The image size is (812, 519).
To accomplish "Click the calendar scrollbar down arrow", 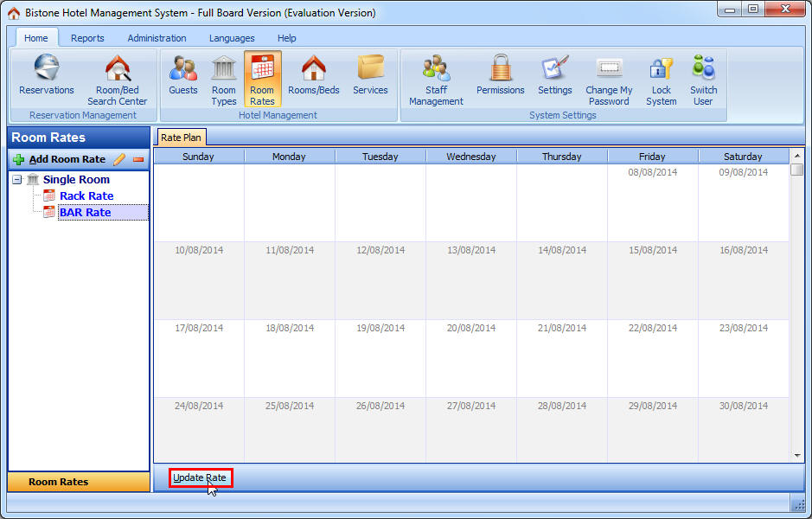I will (797, 454).
